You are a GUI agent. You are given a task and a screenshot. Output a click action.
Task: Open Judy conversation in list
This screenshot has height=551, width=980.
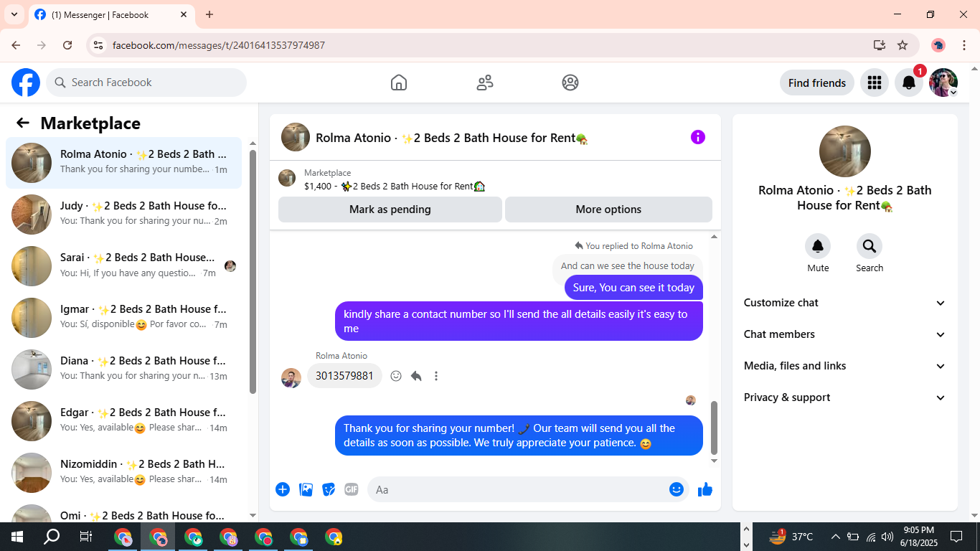tap(123, 215)
